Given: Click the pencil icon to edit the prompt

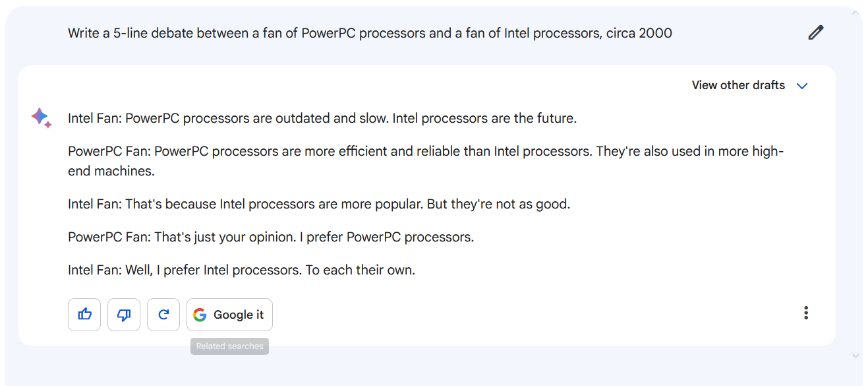Looking at the screenshot, I should pyautogui.click(x=816, y=32).
